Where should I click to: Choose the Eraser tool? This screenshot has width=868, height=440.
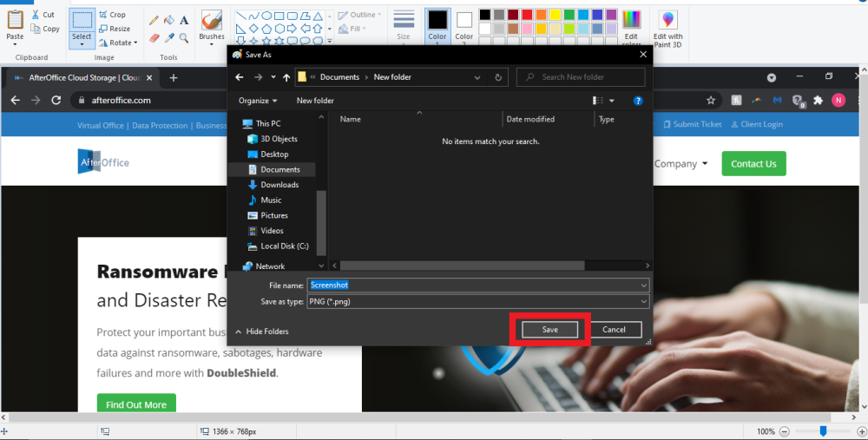pyautogui.click(x=154, y=37)
